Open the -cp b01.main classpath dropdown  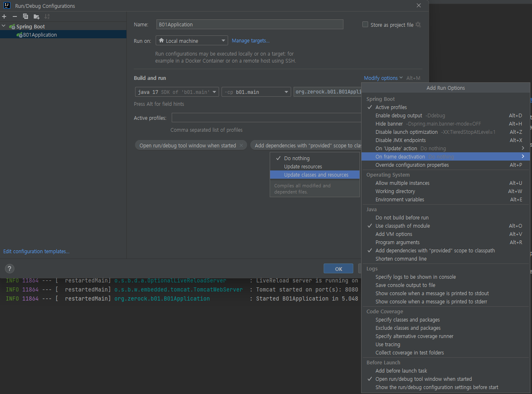256,92
